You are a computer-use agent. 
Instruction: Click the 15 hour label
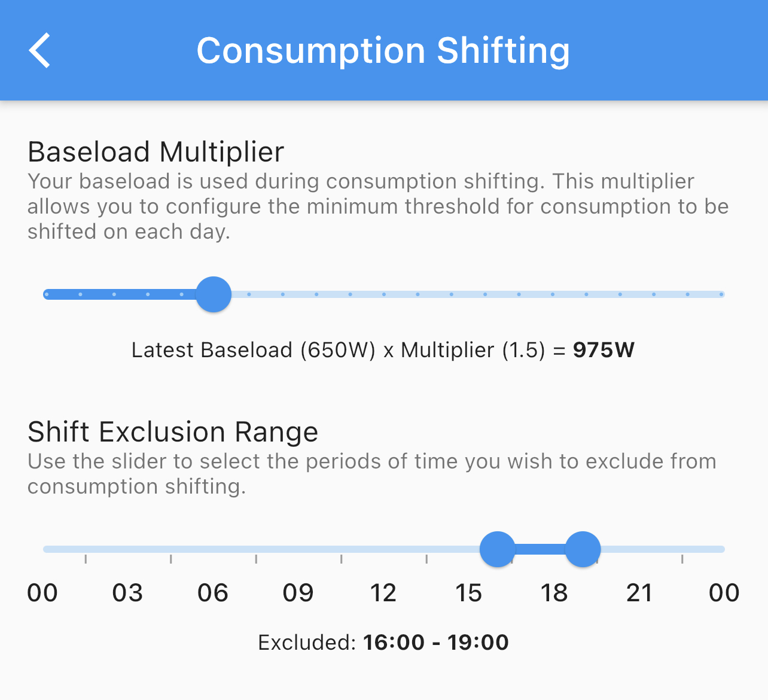(x=468, y=593)
